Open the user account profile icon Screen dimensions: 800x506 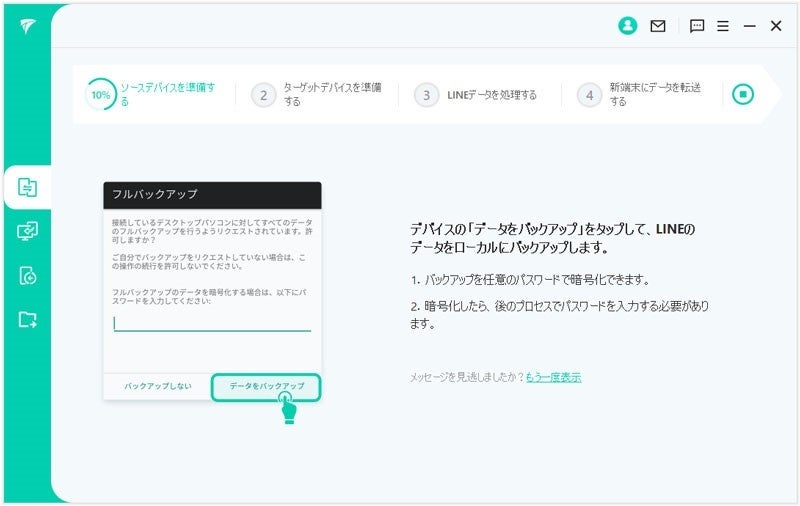tap(628, 26)
